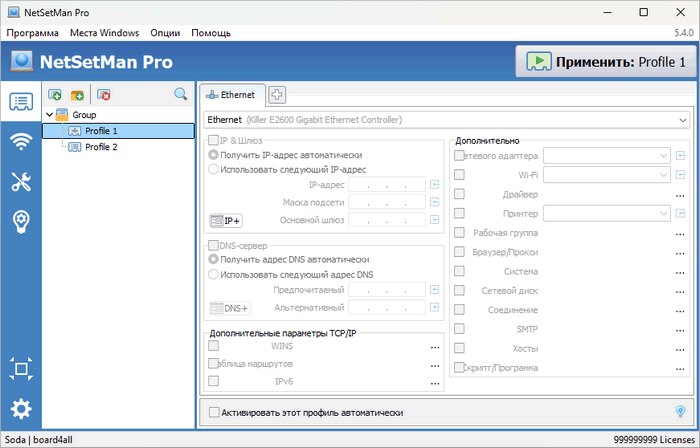The image size is (700, 448).
Task: Open the Wi-Fi dropdown list
Action: coord(663,175)
